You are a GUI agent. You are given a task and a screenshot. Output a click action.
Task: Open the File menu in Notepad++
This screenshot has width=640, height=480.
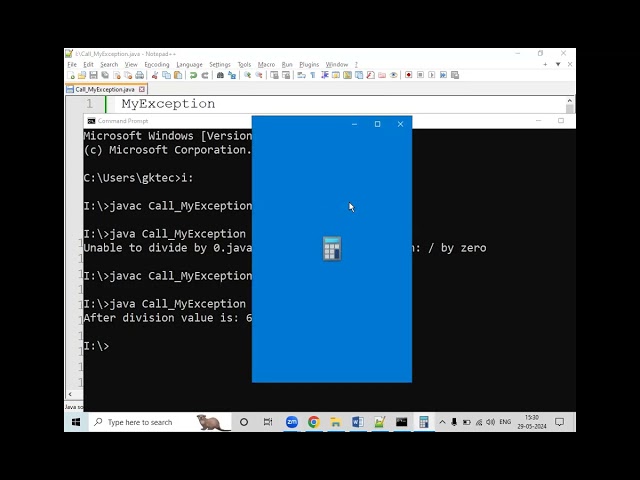(72, 64)
